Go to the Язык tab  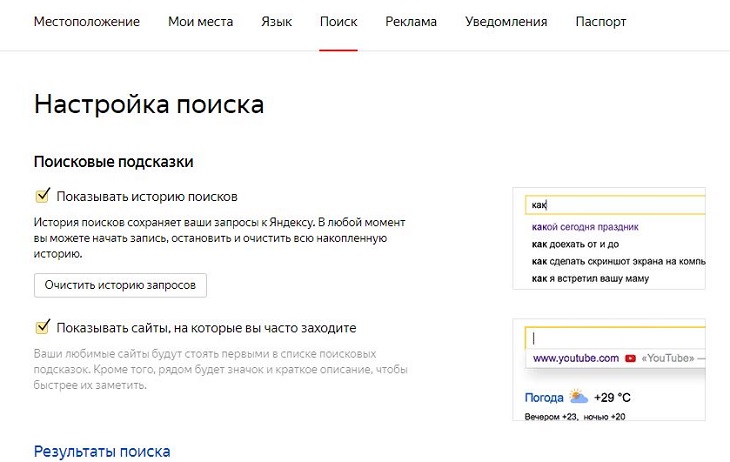click(x=276, y=21)
